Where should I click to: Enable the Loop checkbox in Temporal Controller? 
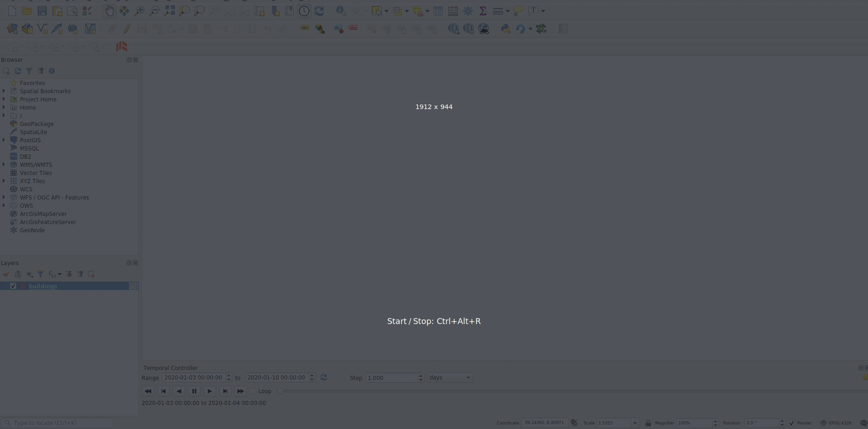point(253,391)
